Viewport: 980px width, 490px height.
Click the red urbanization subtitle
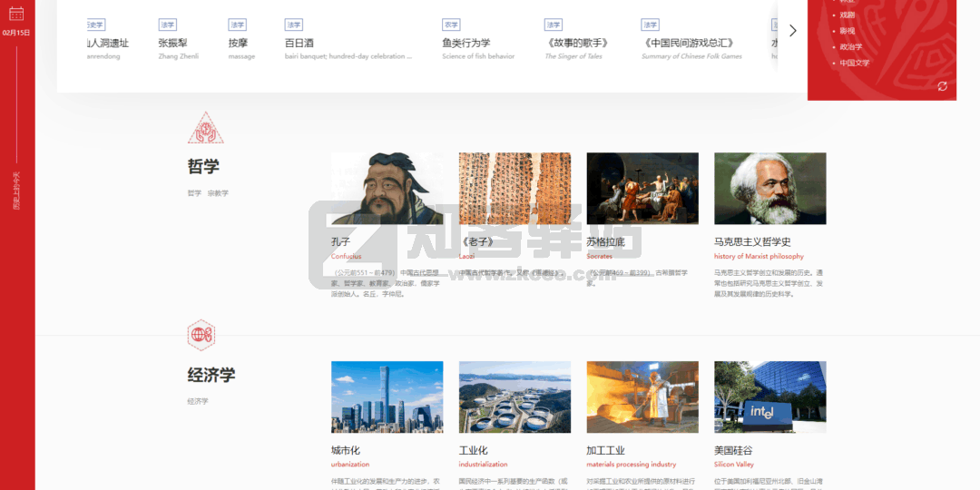coord(350,465)
